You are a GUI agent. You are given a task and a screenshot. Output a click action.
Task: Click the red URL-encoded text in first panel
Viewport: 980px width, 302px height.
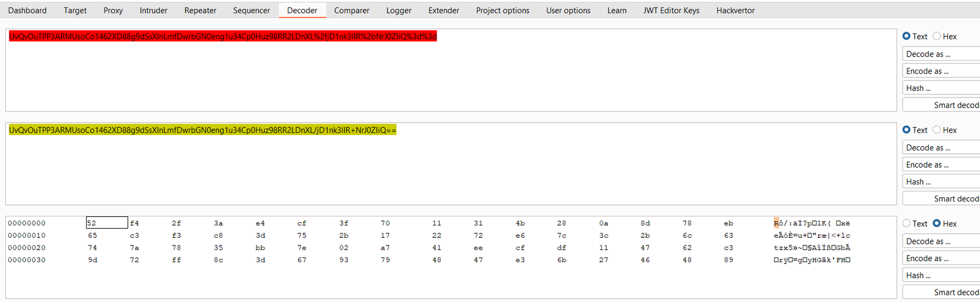point(223,36)
